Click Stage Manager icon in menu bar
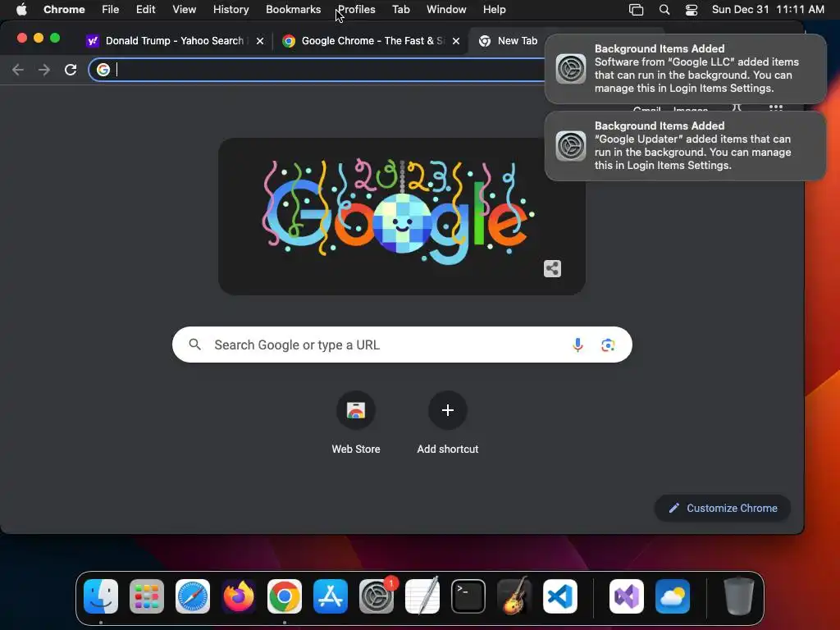Image resolution: width=840 pixels, height=630 pixels. (636, 10)
